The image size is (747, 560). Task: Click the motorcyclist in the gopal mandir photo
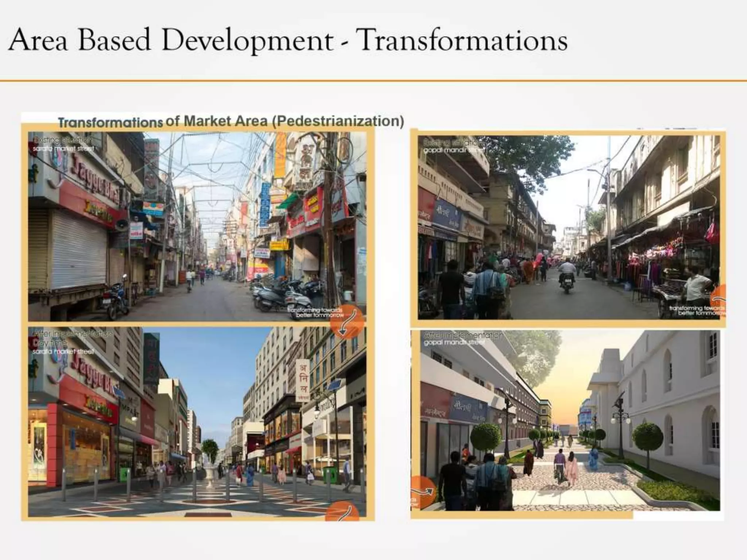[567, 275]
